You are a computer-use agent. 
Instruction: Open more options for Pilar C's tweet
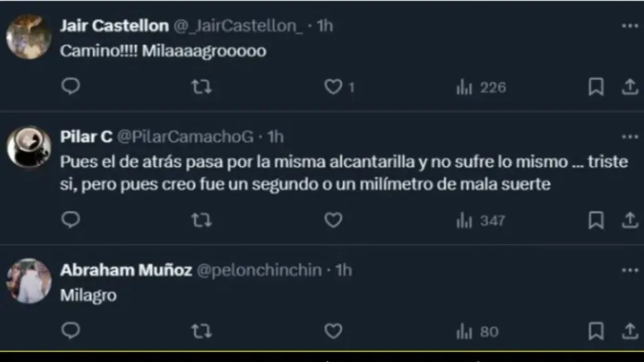(x=630, y=136)
